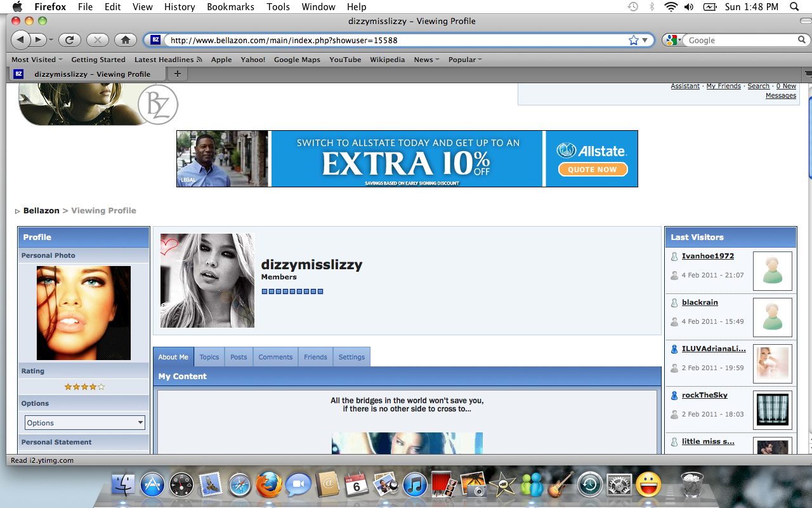Click the My Friends link

click(723, 86)
